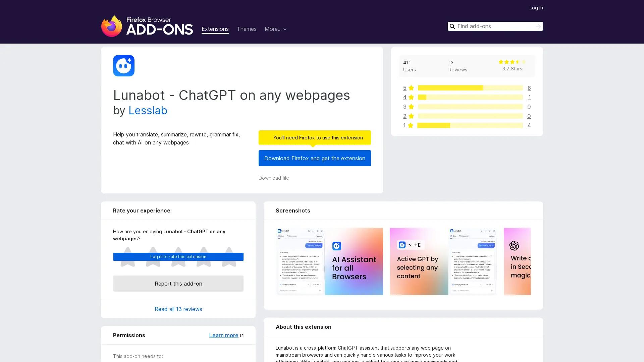This screenshot has height=362, width=644.
Task: Select the Extensions tab
Action: [x=215, y=29]
